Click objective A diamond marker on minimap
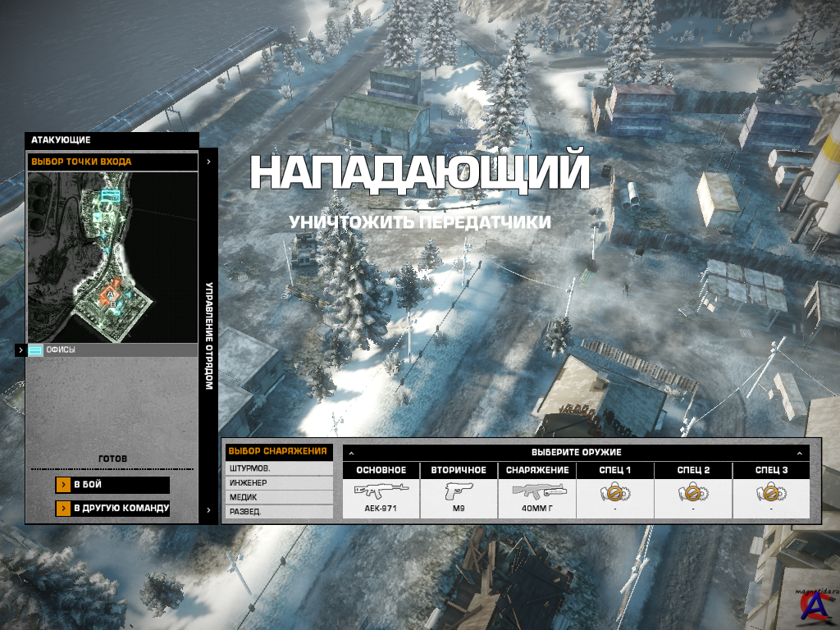Screen dimensions: 840x630 click(x=111, y=294)
